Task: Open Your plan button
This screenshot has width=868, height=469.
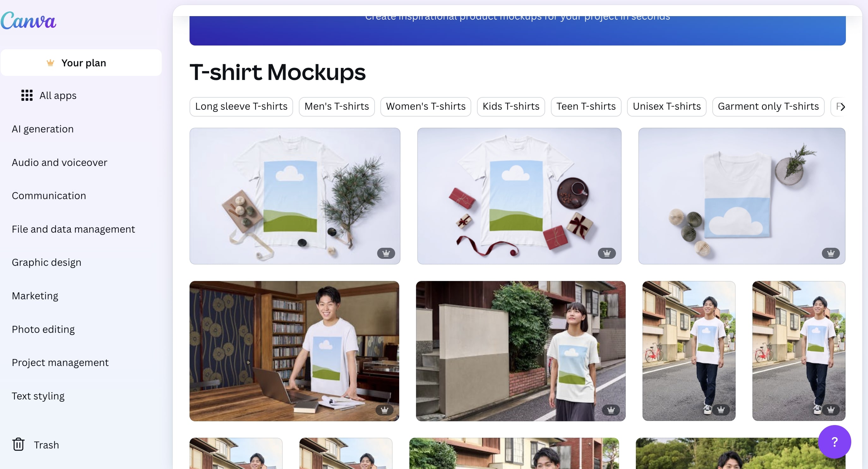Action: coord(81,63)
